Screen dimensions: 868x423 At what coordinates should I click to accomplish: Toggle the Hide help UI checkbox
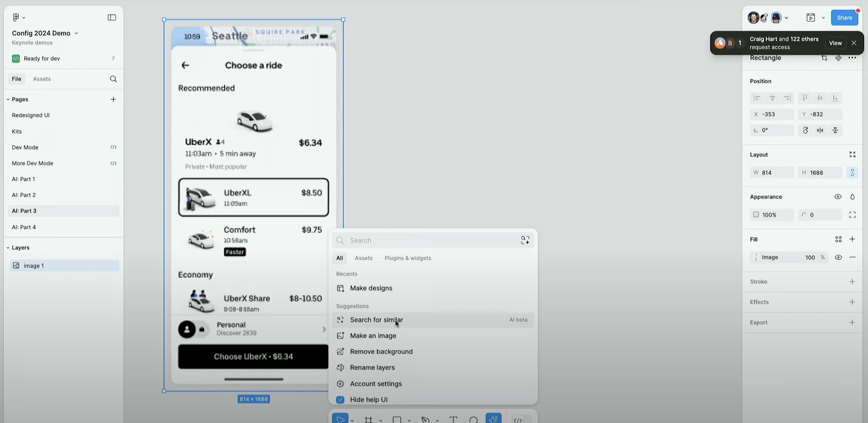pos(340,400)
